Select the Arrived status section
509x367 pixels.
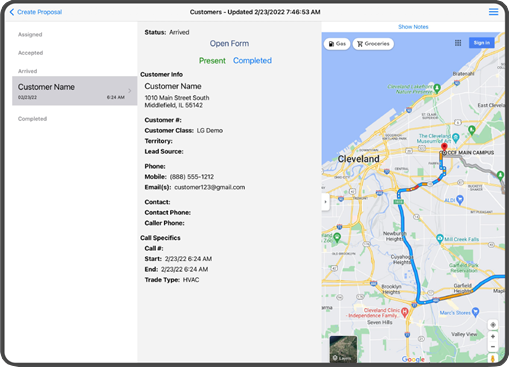tap(27, 71)
